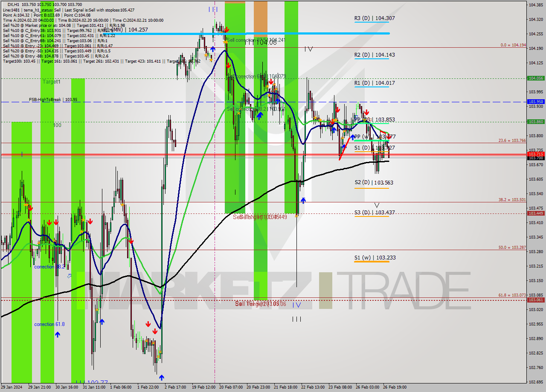Click the green 104.056 price tag
Screen dimensions: 546x392
click(x=536, y=78)
